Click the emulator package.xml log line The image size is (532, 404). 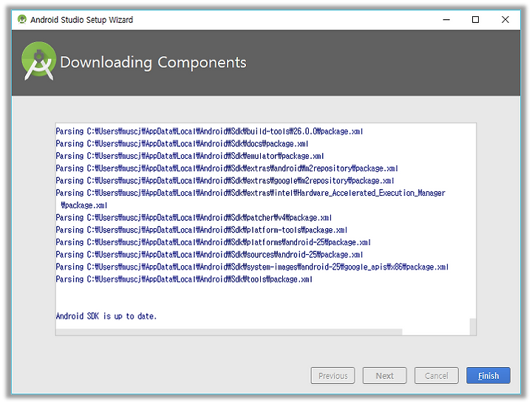coord(190,156)
